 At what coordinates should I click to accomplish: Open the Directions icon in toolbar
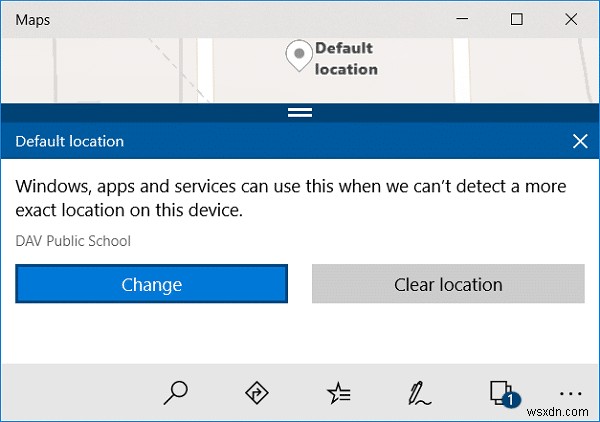(x=257, y=393)
